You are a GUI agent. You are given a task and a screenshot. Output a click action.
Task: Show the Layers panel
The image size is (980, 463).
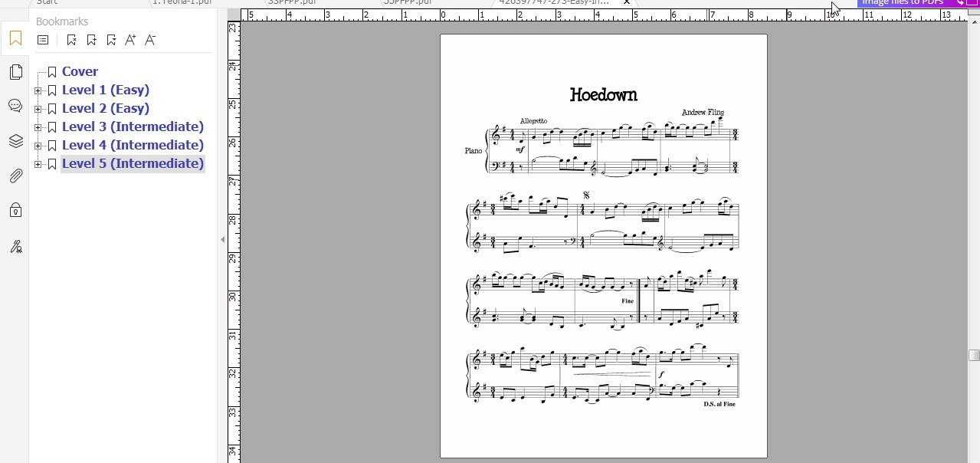click(15, 141)
